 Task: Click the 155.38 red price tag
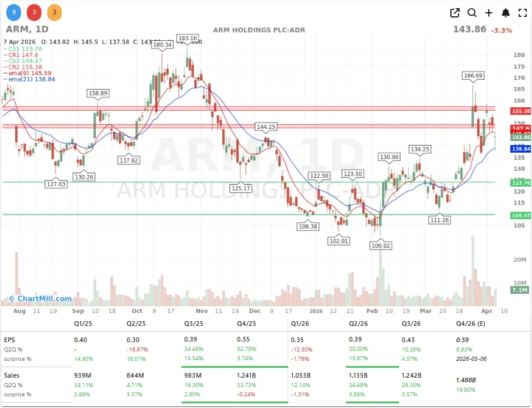pos(520,111)
